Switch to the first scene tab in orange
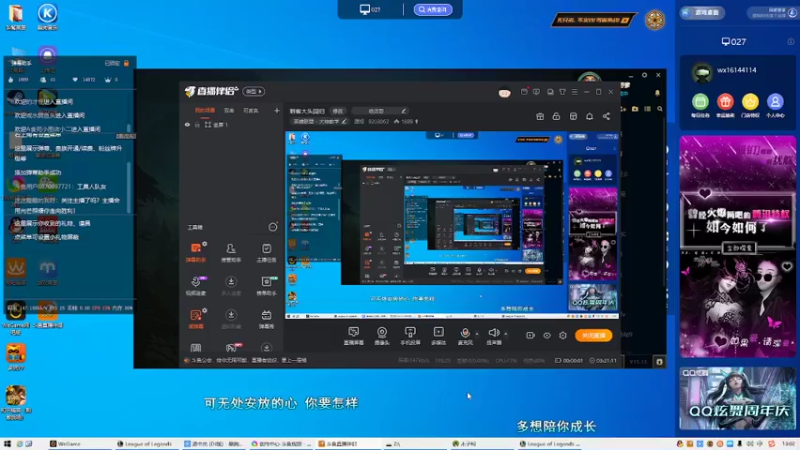Screen dimensions: 800x450 coord(205,110)
